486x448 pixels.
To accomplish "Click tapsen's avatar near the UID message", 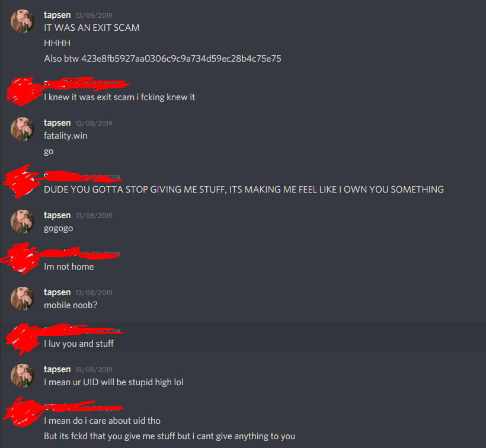I will pyautogui.click(x=23, y=376).
